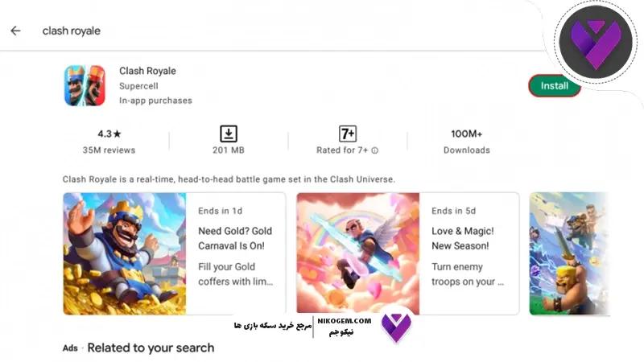Click the star rating 4.3

coord(109,134)
